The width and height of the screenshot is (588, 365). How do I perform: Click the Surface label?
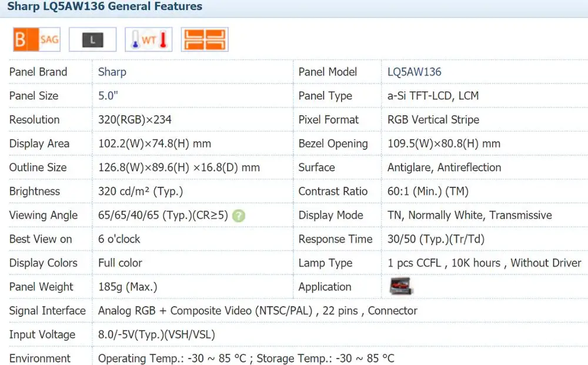(317, 168)
